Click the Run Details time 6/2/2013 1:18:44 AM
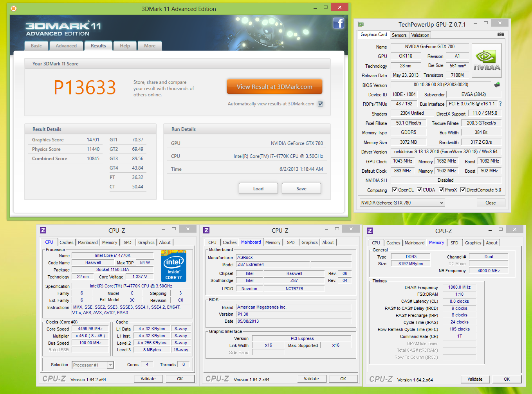This screenshot has height=394, width=532. (x=301, y=169)
